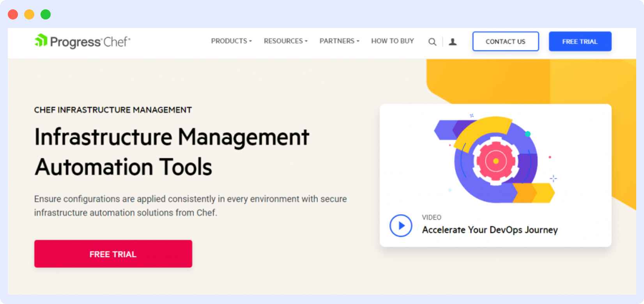Open the RESOURCES dropdown
This screenshot has height=304, width=644.
(x=285, y=41)
